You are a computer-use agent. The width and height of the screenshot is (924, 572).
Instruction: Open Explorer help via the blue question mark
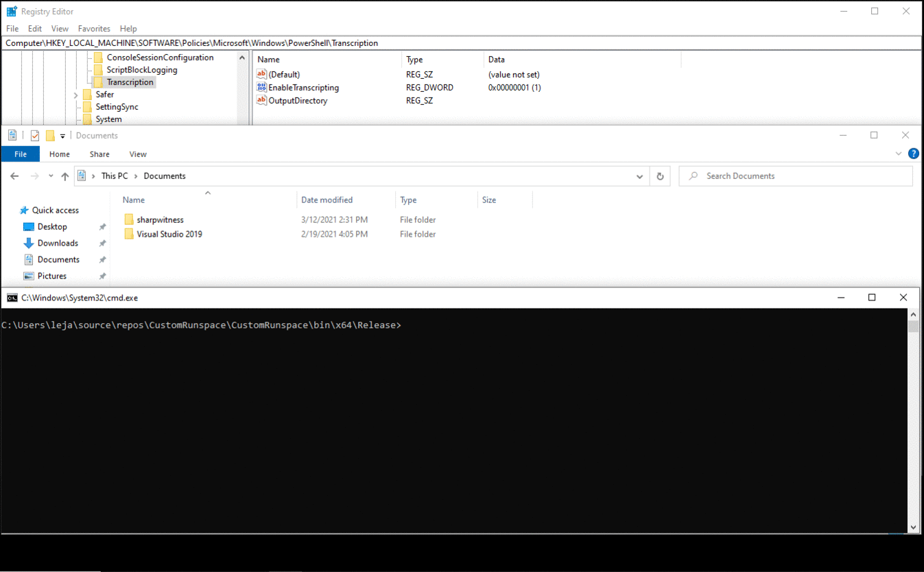(914, 154)
